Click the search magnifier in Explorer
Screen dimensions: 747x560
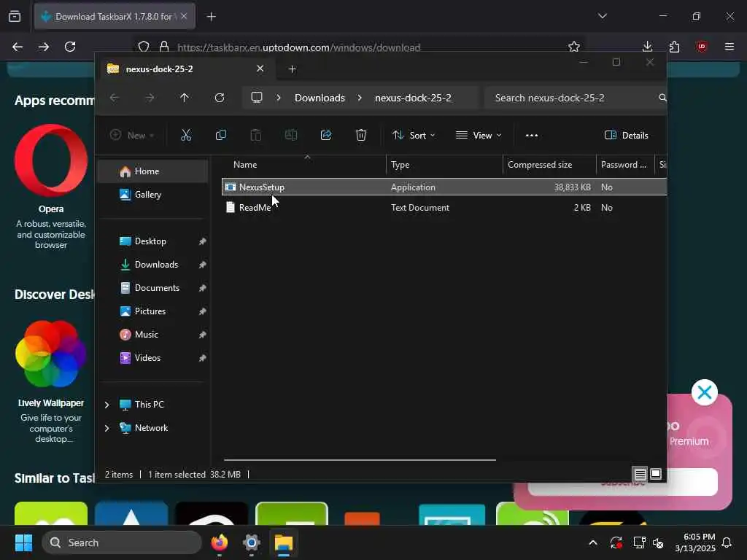point(662,98)
